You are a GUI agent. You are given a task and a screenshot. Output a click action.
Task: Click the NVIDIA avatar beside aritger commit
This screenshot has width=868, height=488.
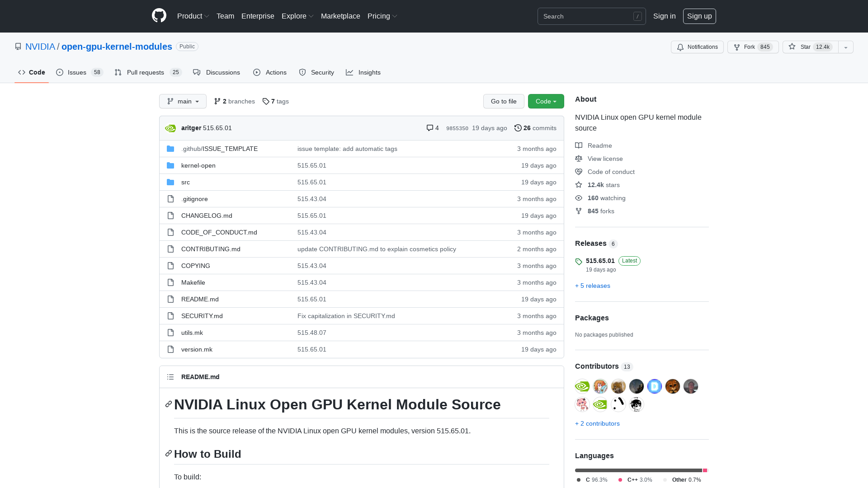pyautogui.click(x=170, y=128)
